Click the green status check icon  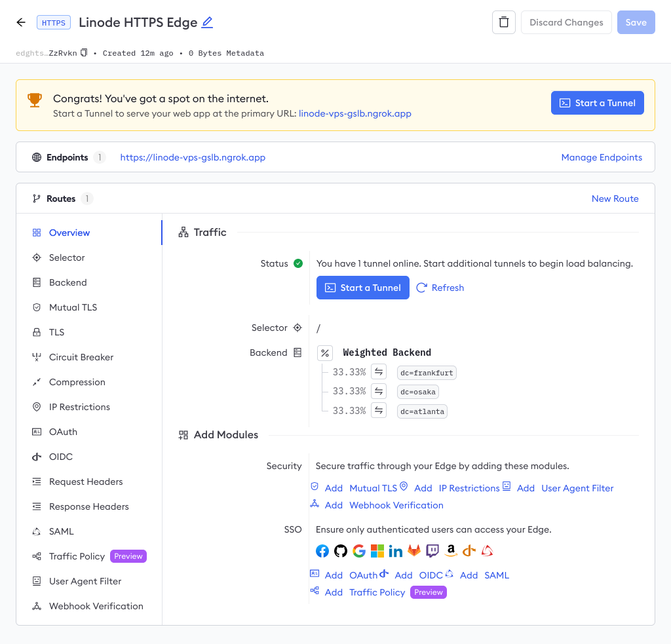pyautogui.click(x=298, y=263)
